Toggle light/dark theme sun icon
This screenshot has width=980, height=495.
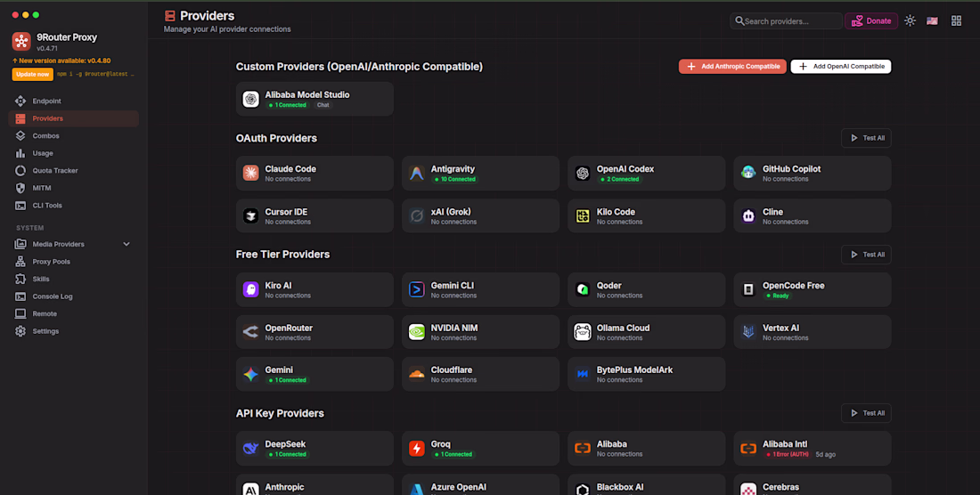(x=910, y=20)
